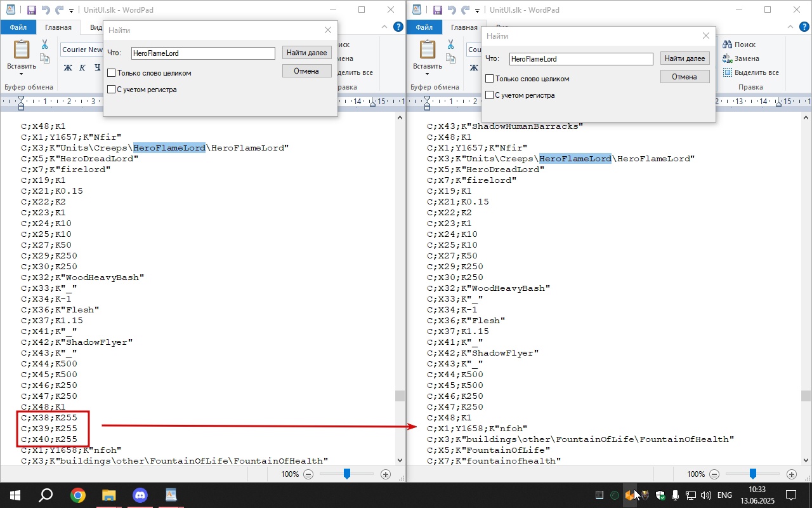Switch to WordPad via taskbar icon

pyautogui.click(x=171, y=495)
